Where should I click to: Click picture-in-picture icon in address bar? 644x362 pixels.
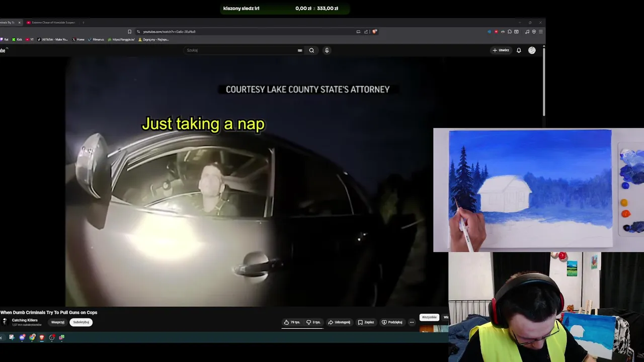point(358,32)
